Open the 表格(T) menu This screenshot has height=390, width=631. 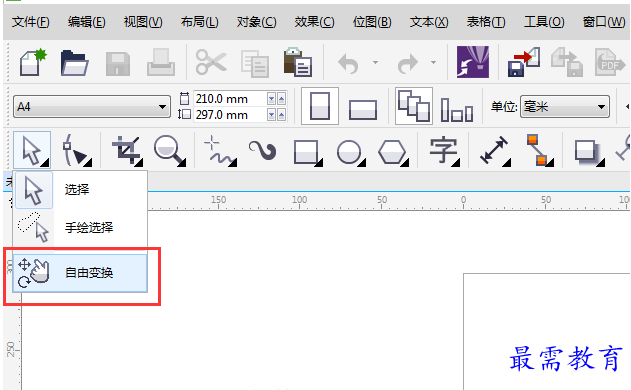pyautogui.click(x=486, y=22)
